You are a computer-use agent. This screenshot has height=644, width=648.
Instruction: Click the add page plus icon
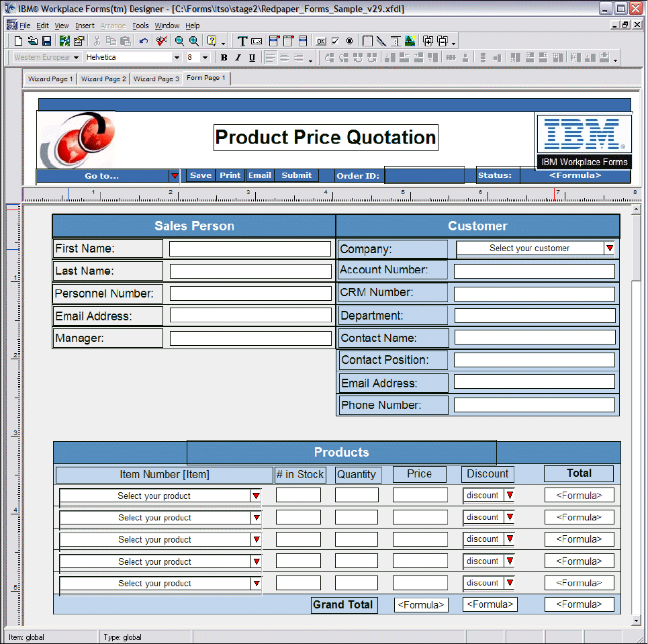[428, 41]
